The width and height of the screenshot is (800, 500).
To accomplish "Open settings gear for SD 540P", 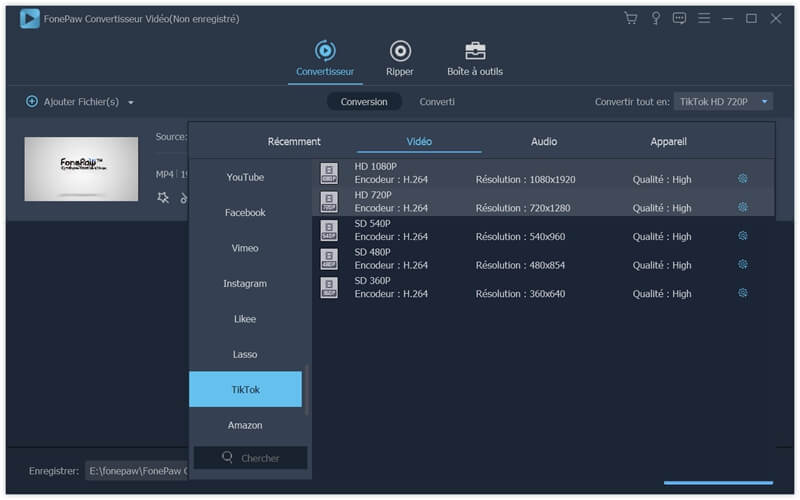I will pos(743,235).
